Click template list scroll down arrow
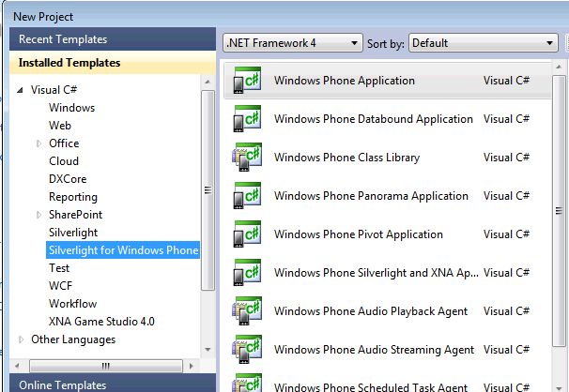The height and width of the screenshot is (392, 569). [559, 388]
